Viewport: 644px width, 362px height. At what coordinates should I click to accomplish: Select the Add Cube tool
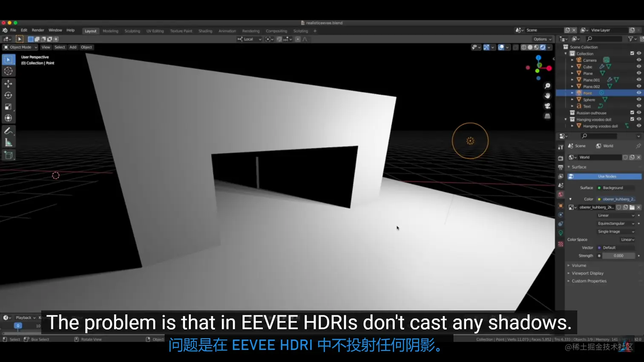(8, 155)
